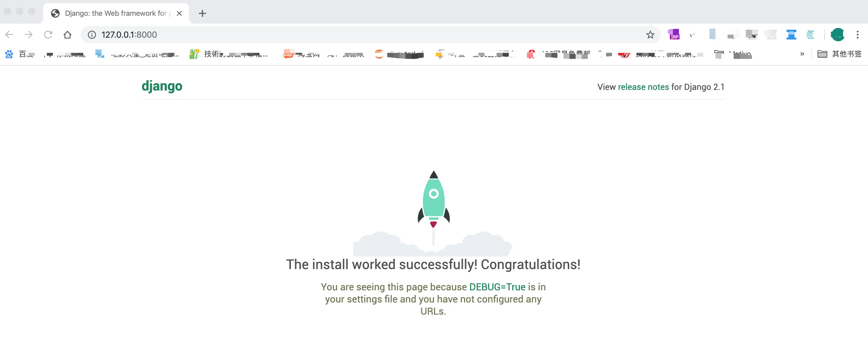Open the 其他书签 bookmarks folder
The width and height of the screenshot is (868, 362).
[839, 54]
